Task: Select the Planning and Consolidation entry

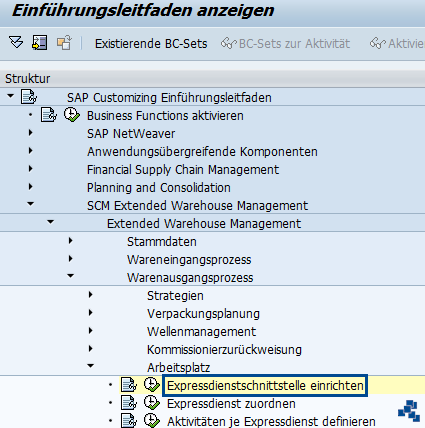Action: [159, 188]
